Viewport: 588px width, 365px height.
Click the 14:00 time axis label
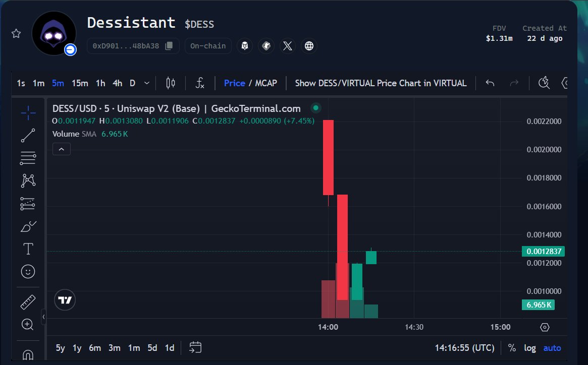328,327
